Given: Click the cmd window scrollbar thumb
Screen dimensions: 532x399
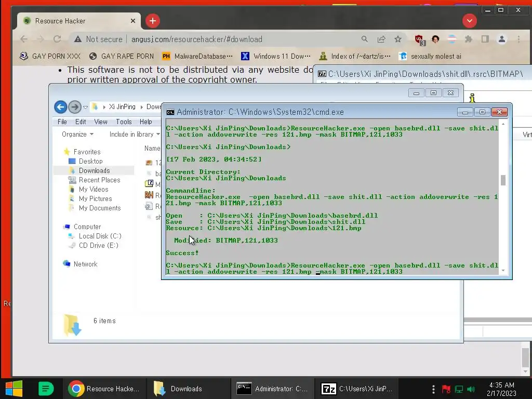Looking at the screenshot, I should pyautogui.click(x=503, y=180).
